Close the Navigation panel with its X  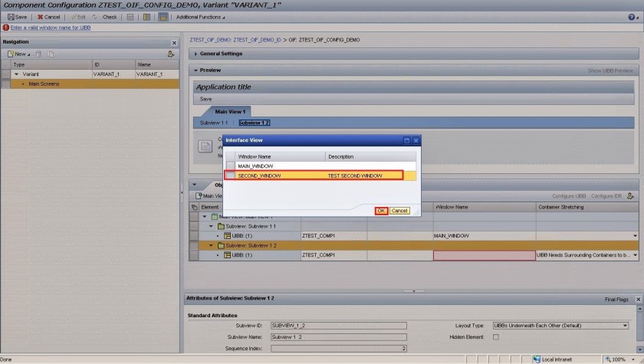coord(174,43)
